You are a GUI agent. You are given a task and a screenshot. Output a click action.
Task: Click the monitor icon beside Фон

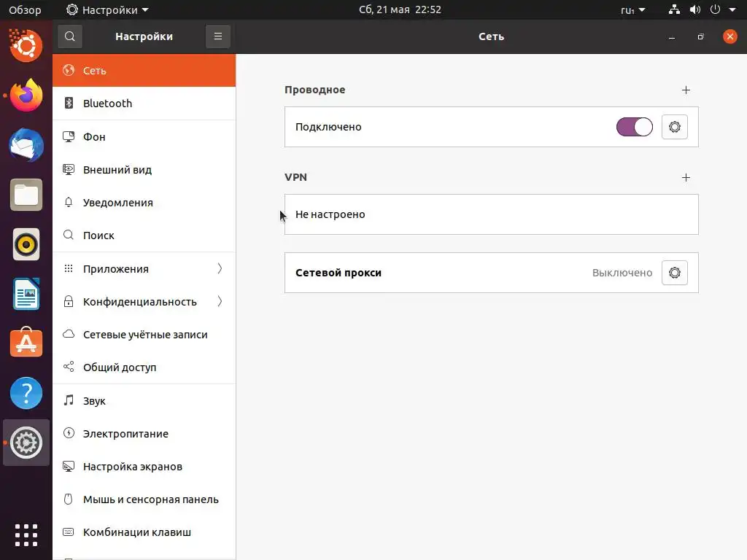pos(69,136)
